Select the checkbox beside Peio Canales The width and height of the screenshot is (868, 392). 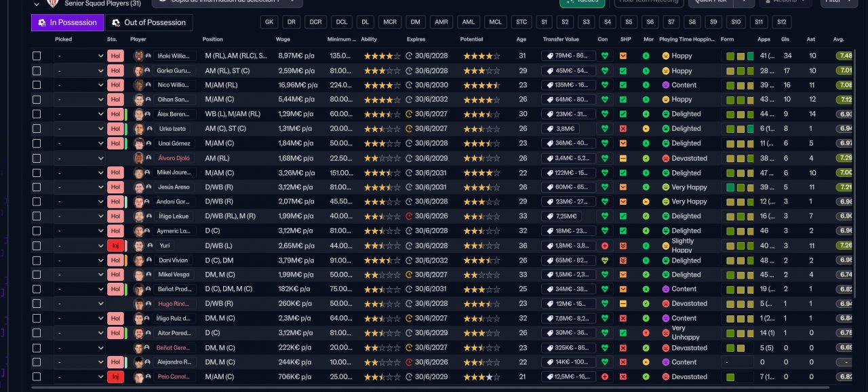tap(37, 376)
